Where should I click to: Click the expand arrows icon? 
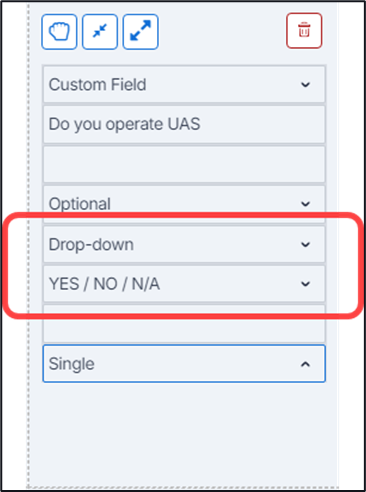click(x=140, y=32)
